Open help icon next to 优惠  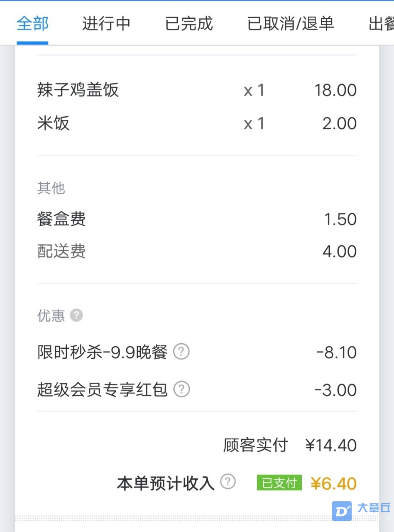click(x=76, y=315)
